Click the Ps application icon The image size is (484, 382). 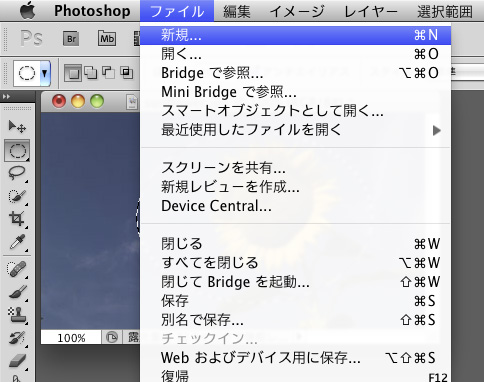pos(32,38)
